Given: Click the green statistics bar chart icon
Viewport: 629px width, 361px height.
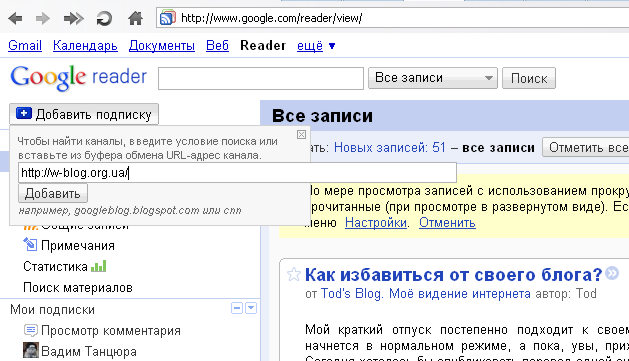Looking at the screenshot, I should click(99, 266).
